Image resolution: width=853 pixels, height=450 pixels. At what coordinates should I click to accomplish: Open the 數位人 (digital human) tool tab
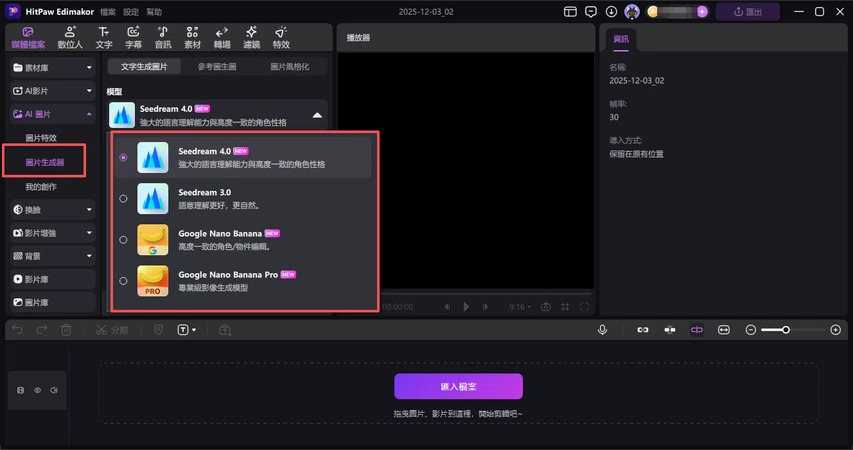click(70, 38)
